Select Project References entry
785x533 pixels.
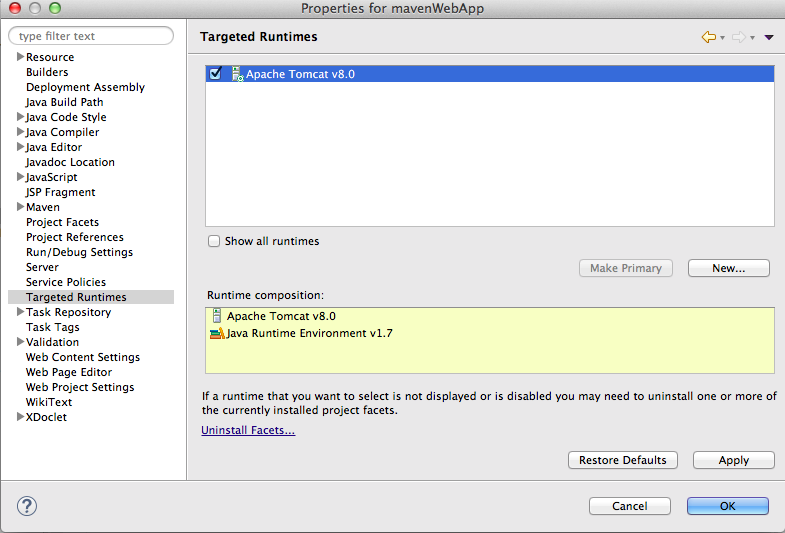(x=75, y=237)
